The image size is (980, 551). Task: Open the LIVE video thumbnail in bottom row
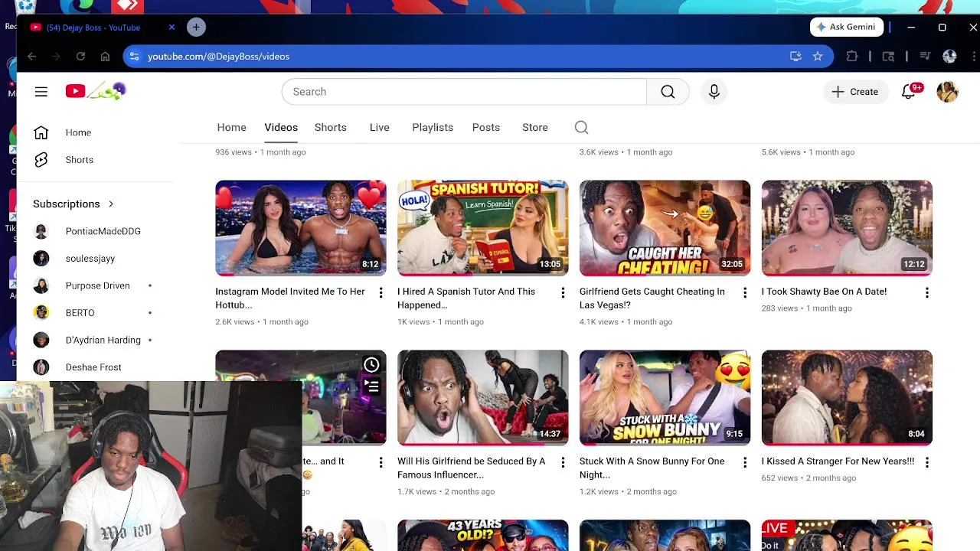click(848, 536)
